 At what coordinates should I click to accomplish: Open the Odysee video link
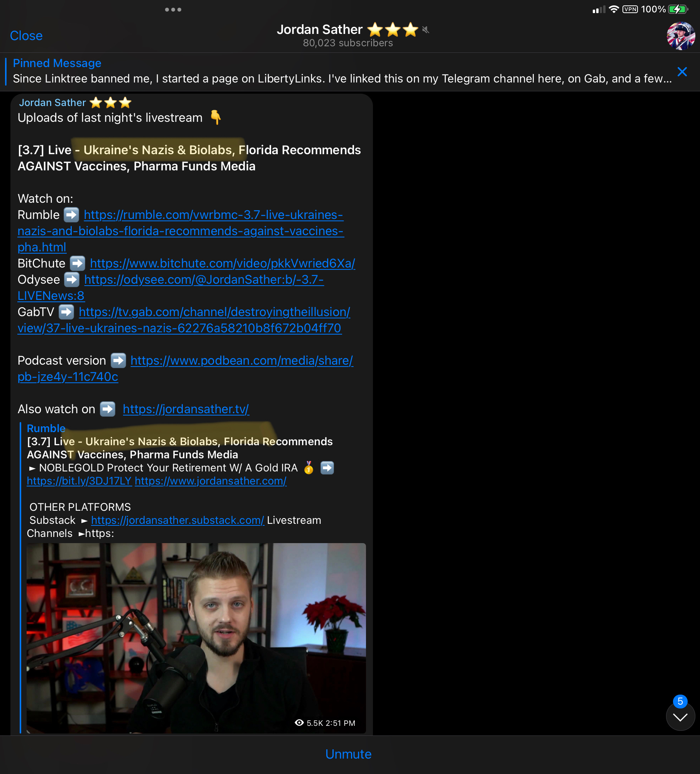tap(170, 288)
